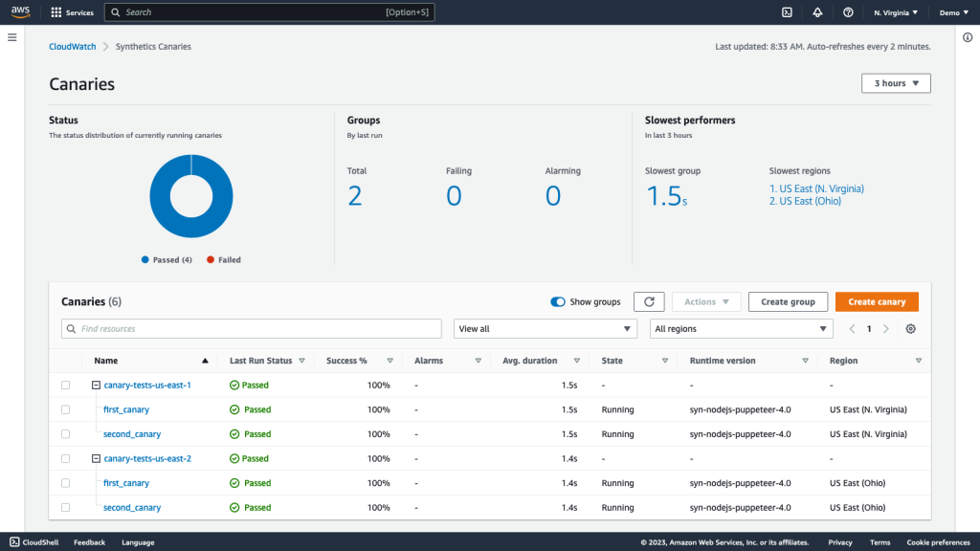Open the info panel with the i icon

967,36
